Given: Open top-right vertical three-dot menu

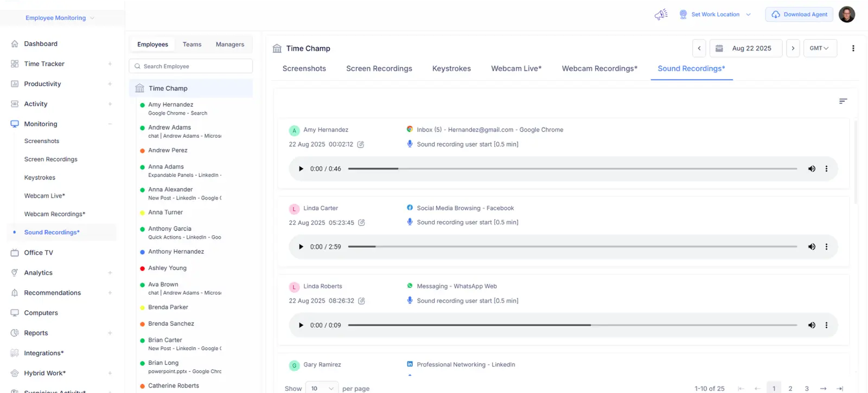Looking at the screenshot, I should (x=853, y=48).
